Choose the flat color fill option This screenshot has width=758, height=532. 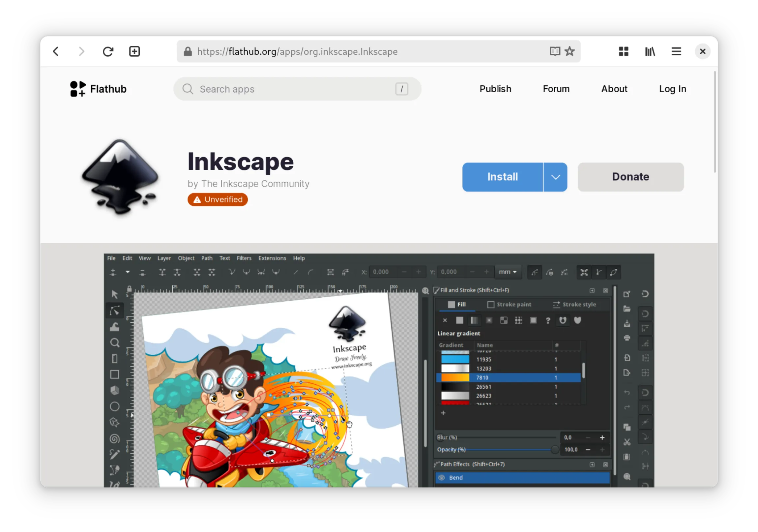(459, 320)
